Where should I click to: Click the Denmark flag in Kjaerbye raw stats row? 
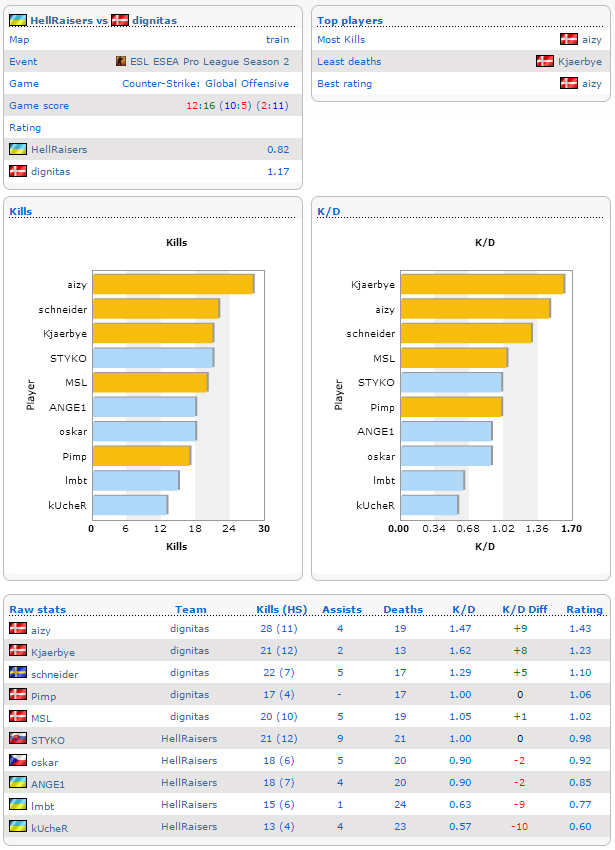coord(18,650)
